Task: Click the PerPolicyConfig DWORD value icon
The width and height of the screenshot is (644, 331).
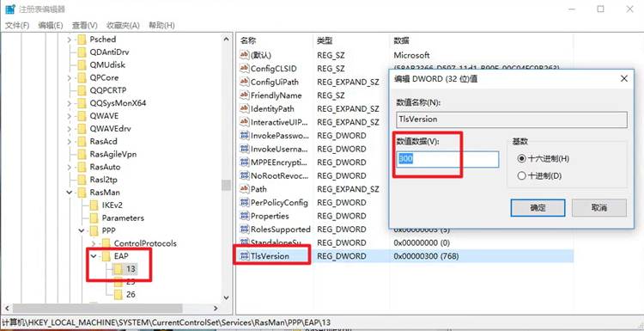Action: [x=245, y=202]
